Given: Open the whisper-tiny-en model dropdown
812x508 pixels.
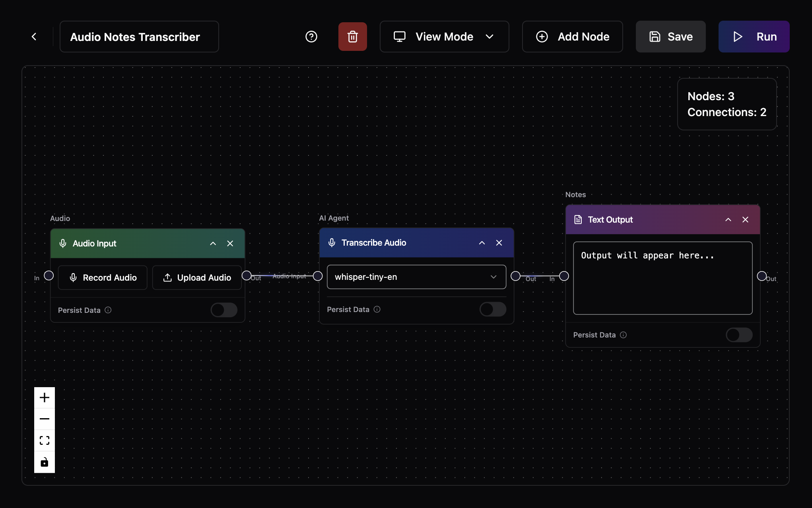Looking at the screenshot, I should (x=416, y=277).
